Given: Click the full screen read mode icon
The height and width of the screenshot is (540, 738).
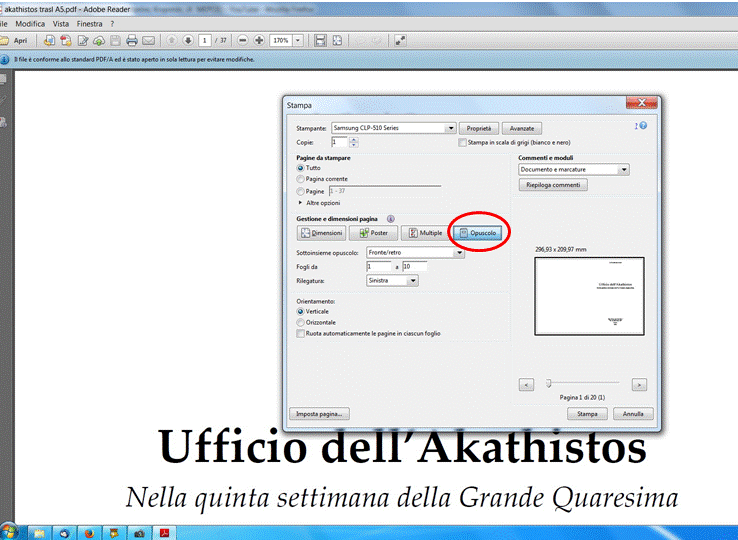Looking at the screenshot, I should [x=400, y=41].
